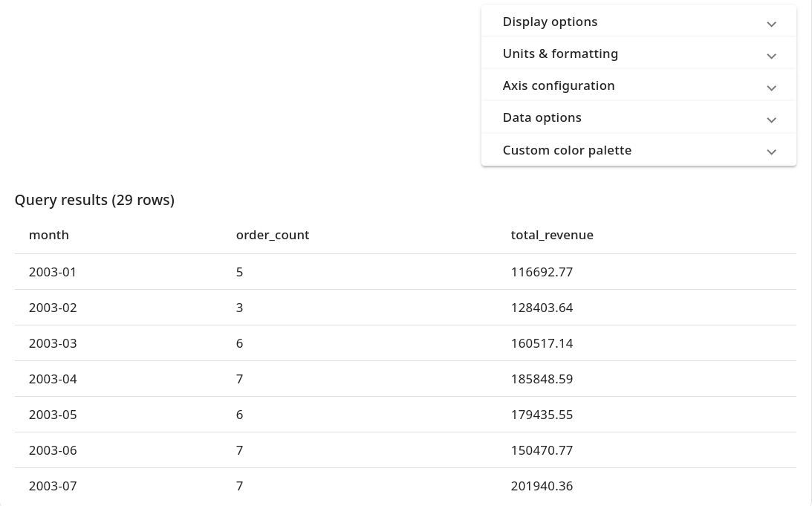Click the Display options chevron icon
This screenshot has height=506, width=812.
771,24
